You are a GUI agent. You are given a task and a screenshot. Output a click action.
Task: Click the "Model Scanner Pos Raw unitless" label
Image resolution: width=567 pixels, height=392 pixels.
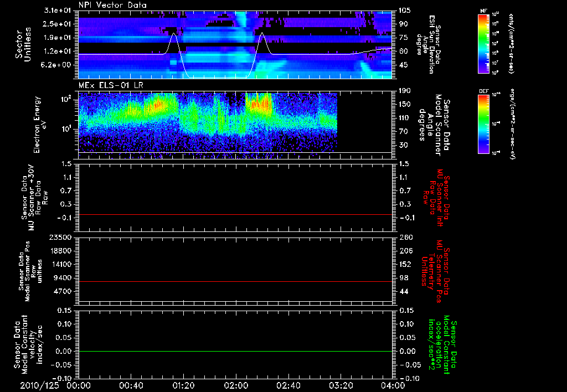pyautogui.click(x=30, y=271)
